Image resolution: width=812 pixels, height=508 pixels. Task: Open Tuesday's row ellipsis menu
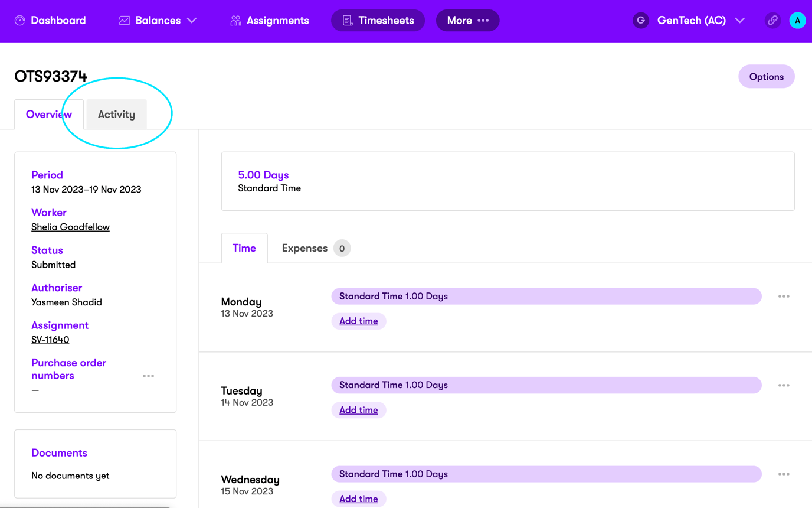784,385
